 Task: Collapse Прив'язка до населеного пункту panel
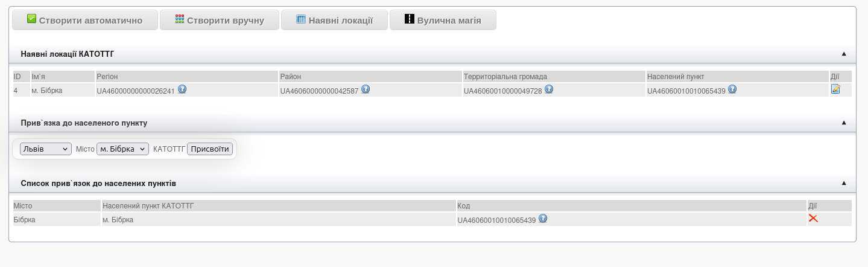(x=844, y=123)
